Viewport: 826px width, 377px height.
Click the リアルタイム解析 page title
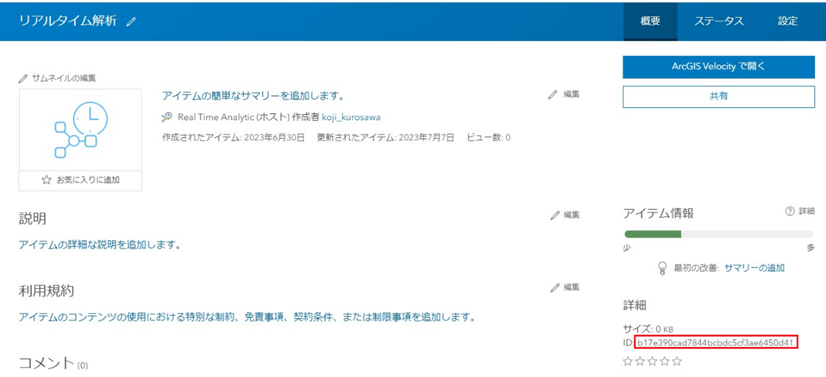coord(68,22)
